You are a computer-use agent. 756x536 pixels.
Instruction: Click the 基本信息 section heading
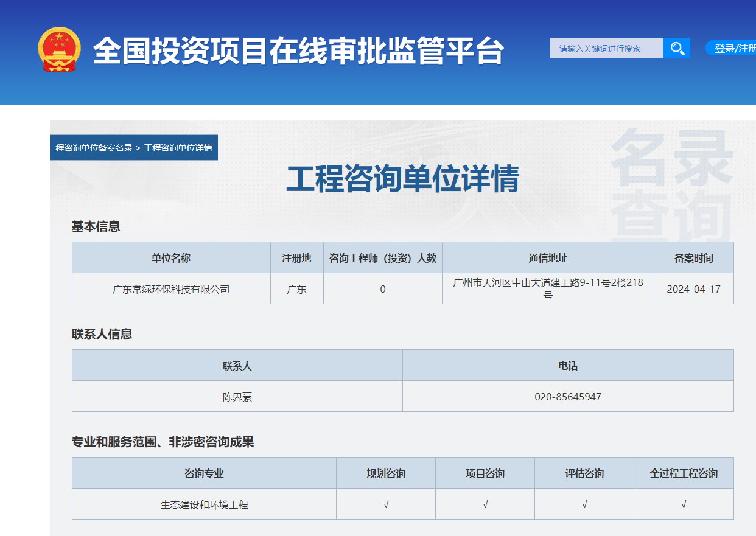click(x=96, y=226)
